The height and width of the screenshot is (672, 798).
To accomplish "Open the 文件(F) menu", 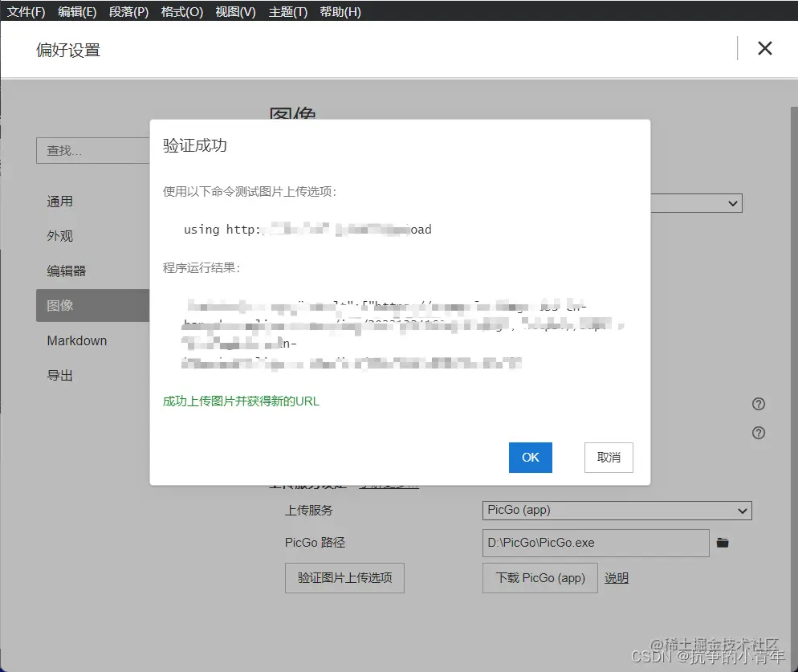I will (26, 11).
